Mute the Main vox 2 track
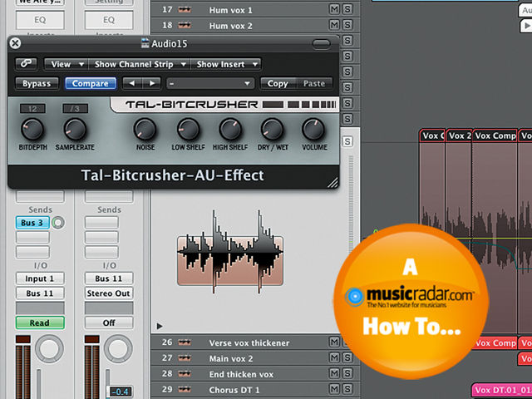Viewport: 532px width, 399px height. tap(334, 357)
